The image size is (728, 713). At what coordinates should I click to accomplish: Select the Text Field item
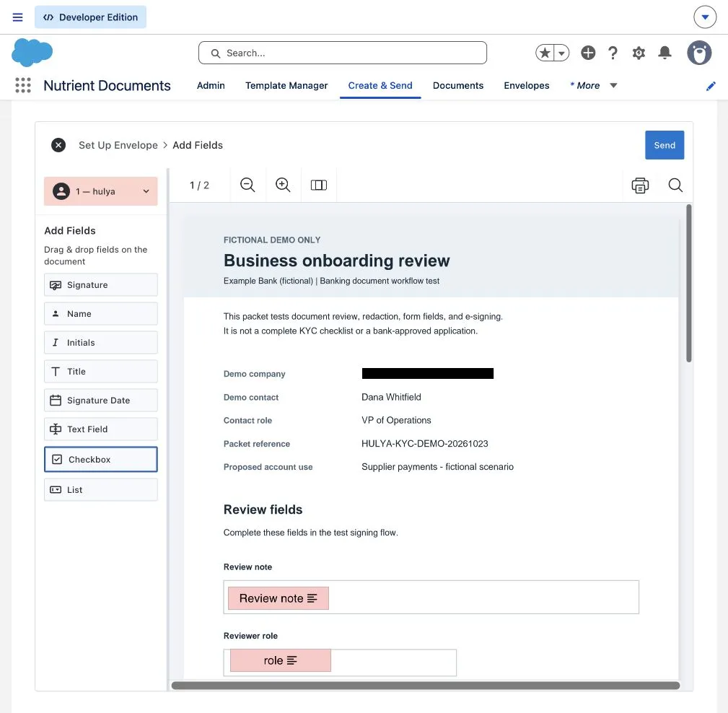[x=101, y=429]
